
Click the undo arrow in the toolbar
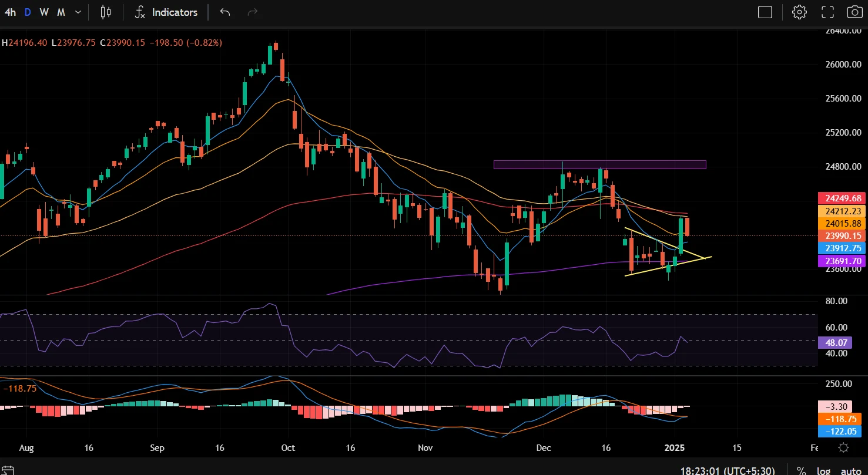pos(224,12)
